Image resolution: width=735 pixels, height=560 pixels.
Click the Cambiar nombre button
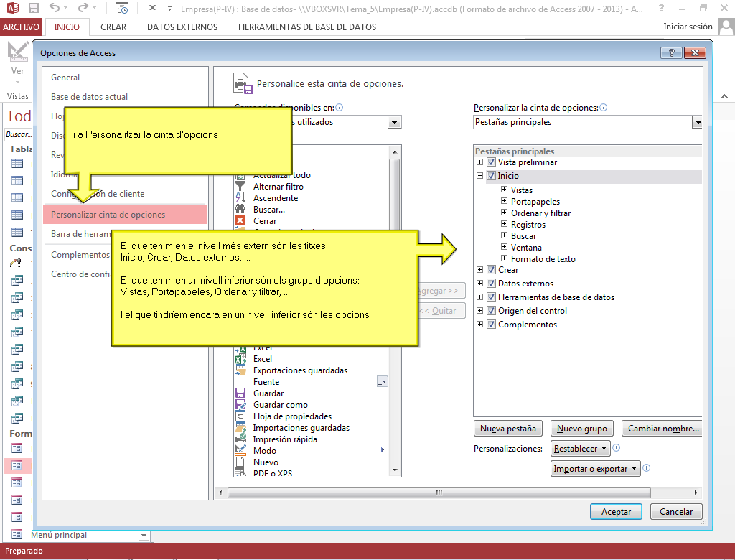[663, 428]
